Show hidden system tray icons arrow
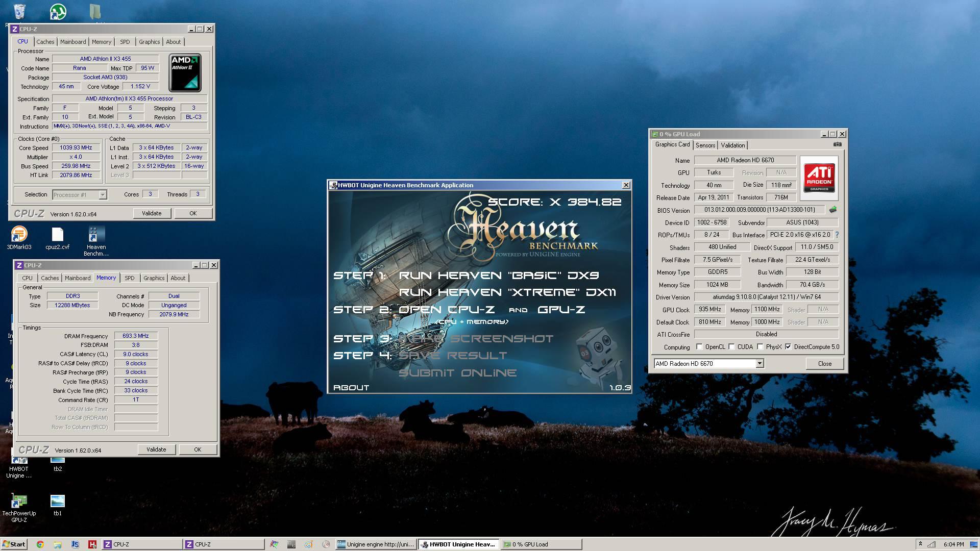Viewport: 980px width, 551px height. (x=920, y=544)
